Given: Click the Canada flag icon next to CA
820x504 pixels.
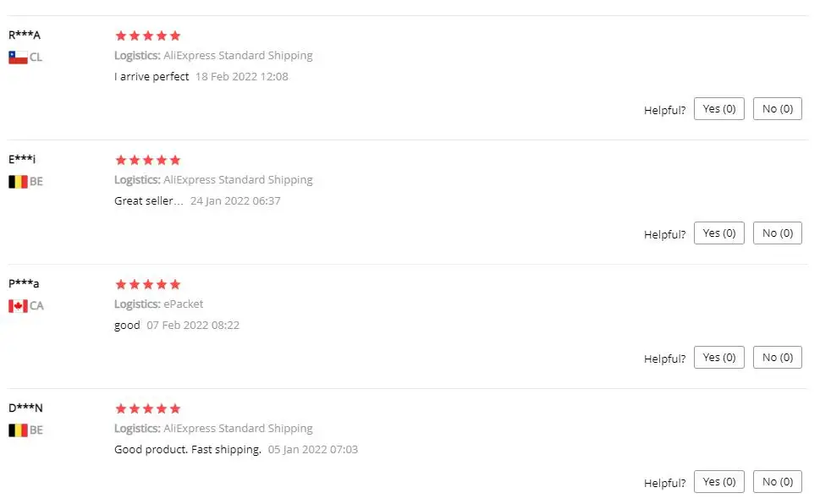Looking at the screenshot, I should (x=18, y=306).
